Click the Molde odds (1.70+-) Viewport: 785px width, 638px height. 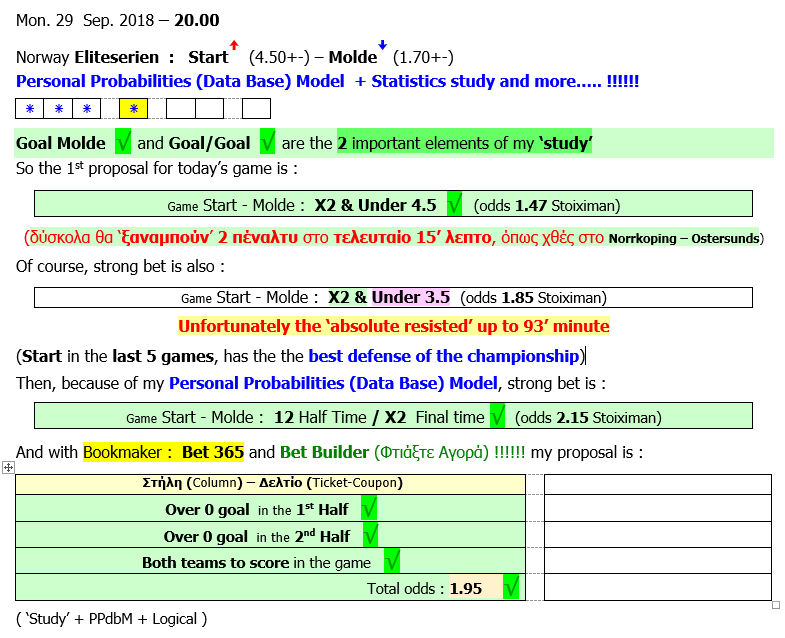[423, 57]
